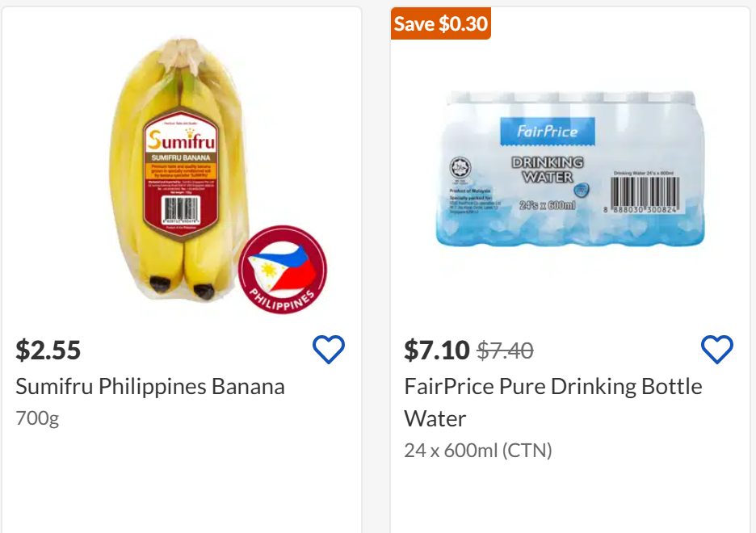Click the 24 x 600ml (CTN) size label
The height and width of the screenshot is (533, 756).
(478, 450)
